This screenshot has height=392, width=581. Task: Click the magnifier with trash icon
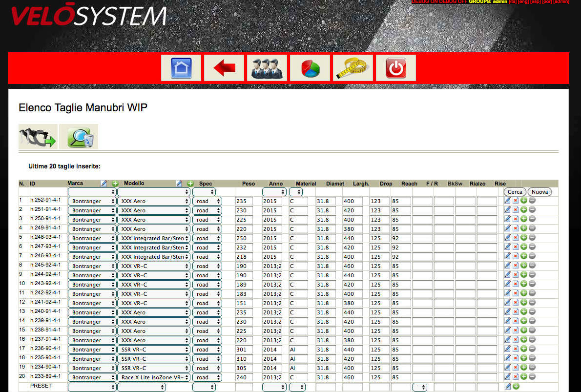pyautogui.click(x=79, y=137)
